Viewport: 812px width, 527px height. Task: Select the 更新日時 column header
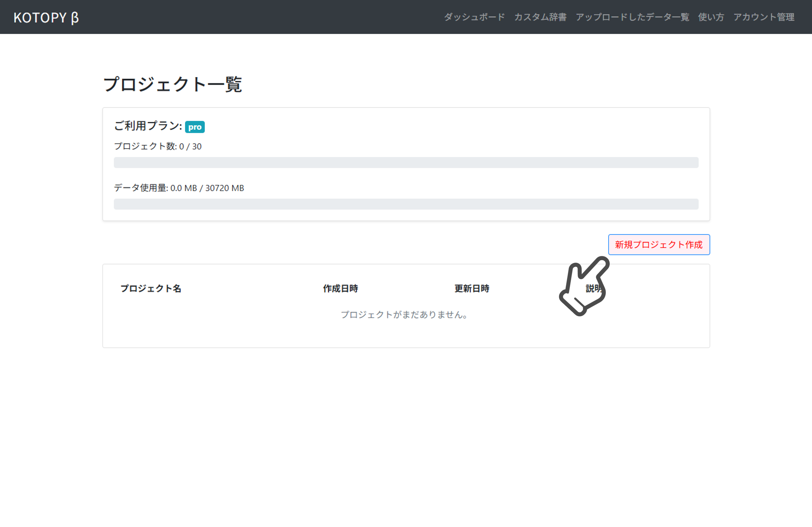[x=472, y=289]
